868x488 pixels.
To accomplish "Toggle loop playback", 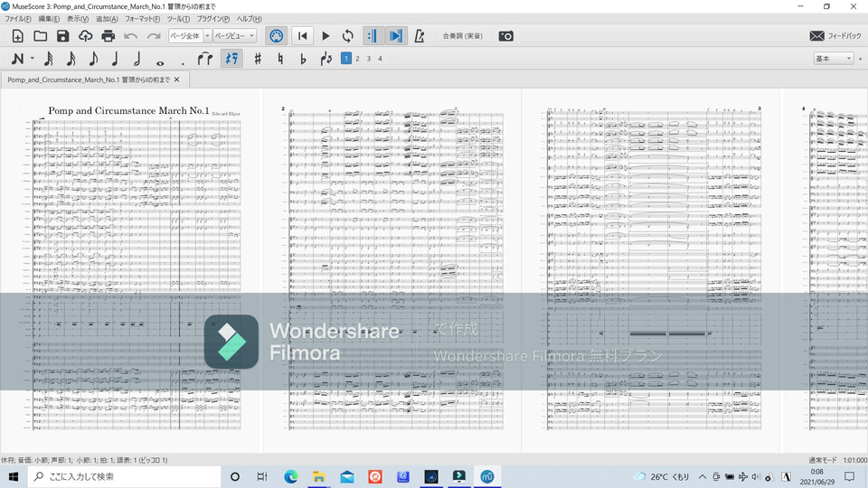I will 347,36.
